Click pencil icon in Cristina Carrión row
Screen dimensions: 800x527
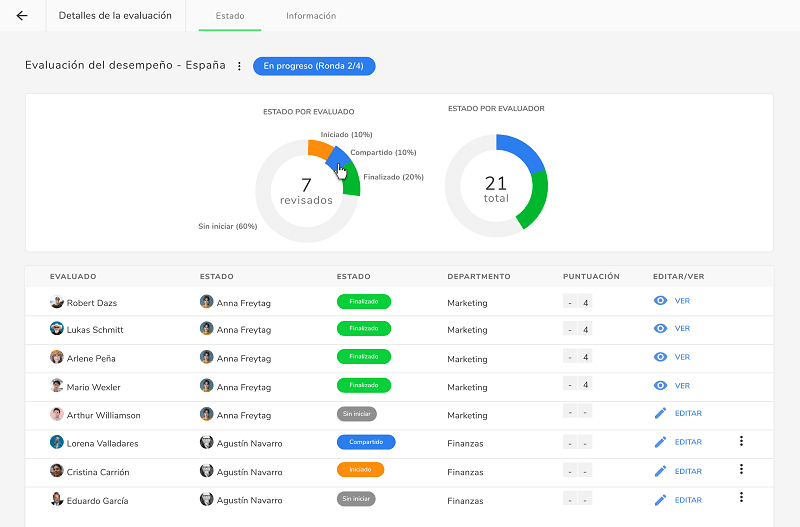660,471
